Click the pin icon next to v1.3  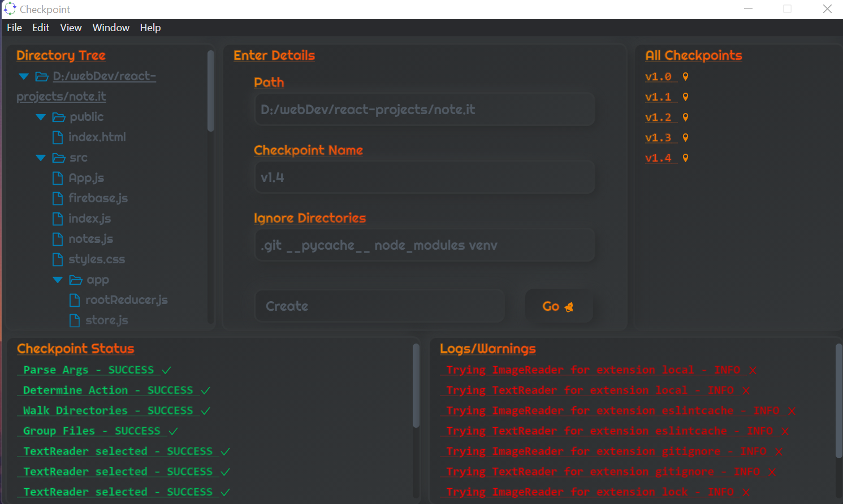[685, 137]
